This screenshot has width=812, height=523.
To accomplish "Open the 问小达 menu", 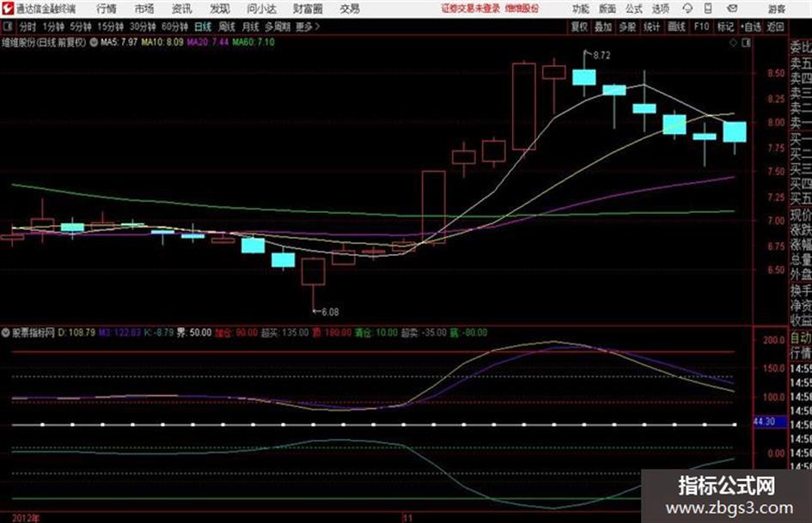I will click(262, 9).
